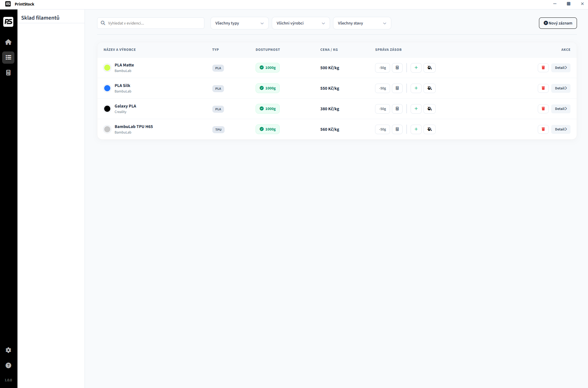Screen dimensions: 588x388
Task: Click the plus icon for PLA Silk
Action: tap(416, 88)
